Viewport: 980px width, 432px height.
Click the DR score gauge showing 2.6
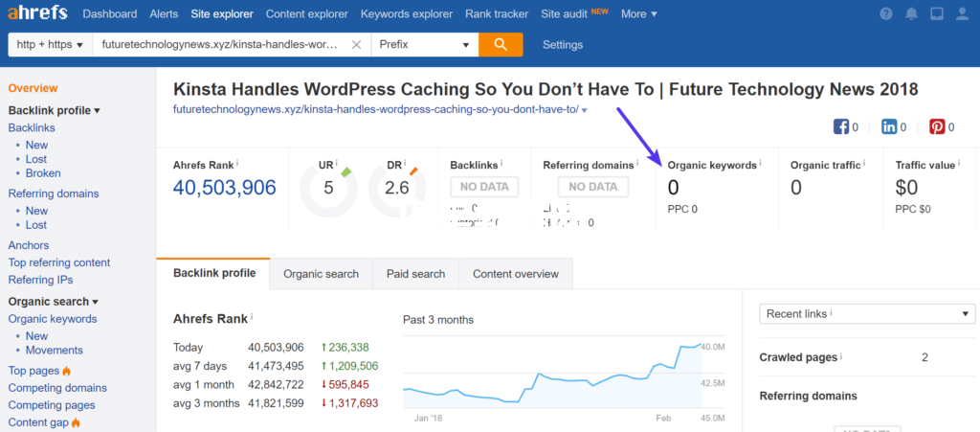click(396, 187)
